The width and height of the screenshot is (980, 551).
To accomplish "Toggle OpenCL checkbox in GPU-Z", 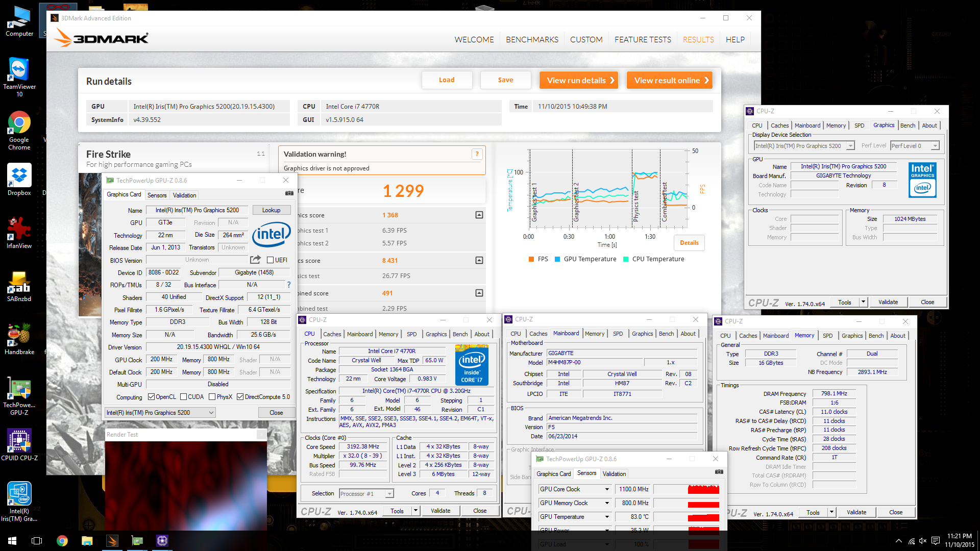I will [151, 397].
